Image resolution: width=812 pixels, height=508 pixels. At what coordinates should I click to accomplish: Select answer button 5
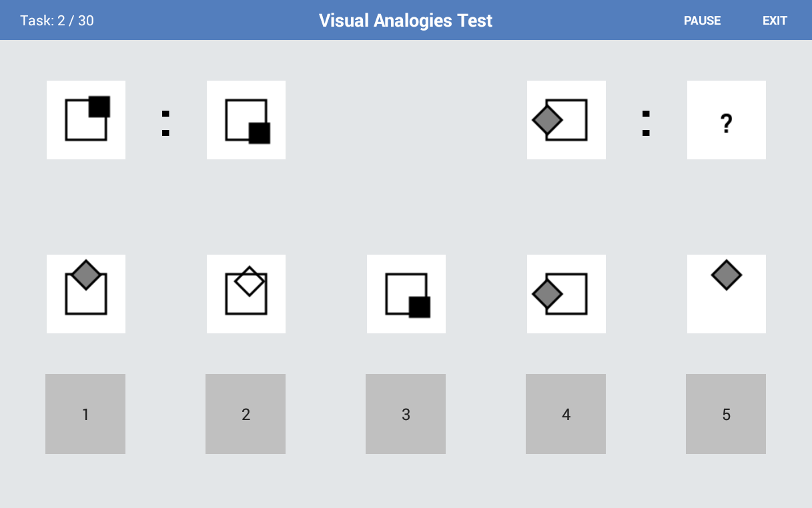tap(726, 414)
